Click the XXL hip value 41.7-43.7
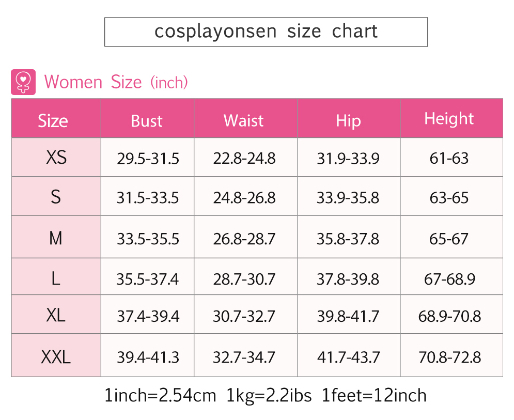 pyautogui.click(x=349, y=357)
